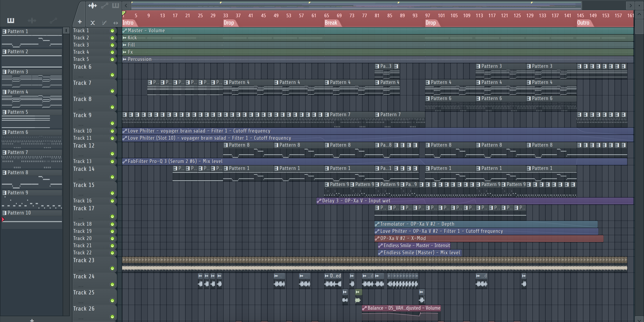Image resolution: width=644 pixels, height=322 pixels.
Task: Mute Track 5 with its green LED
Action: pyautogui.click(x=112, y=60)
